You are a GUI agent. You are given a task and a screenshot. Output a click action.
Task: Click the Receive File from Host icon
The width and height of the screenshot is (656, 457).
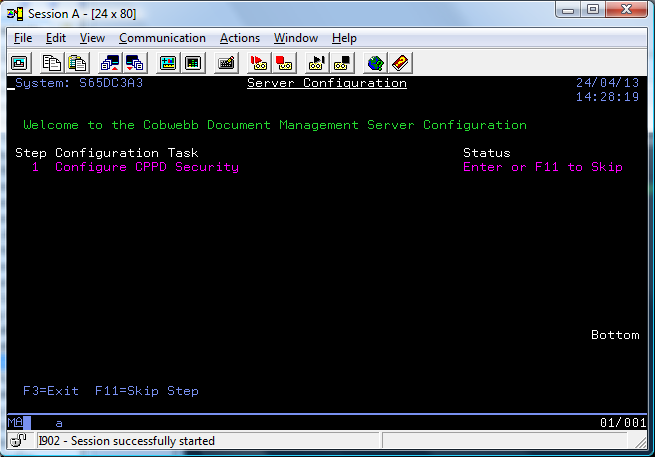pos(135,63)
